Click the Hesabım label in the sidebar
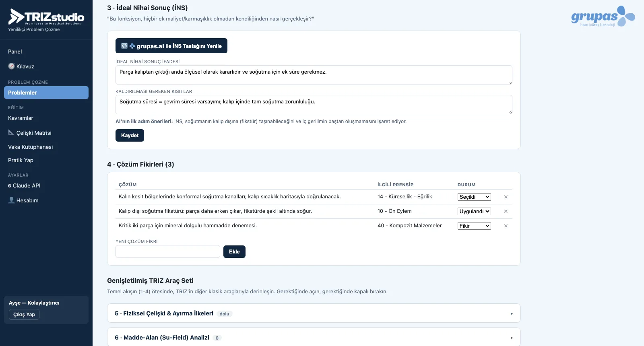Image resolution: width=644 pixels, height=346 pixels. (x=27, y=200)
